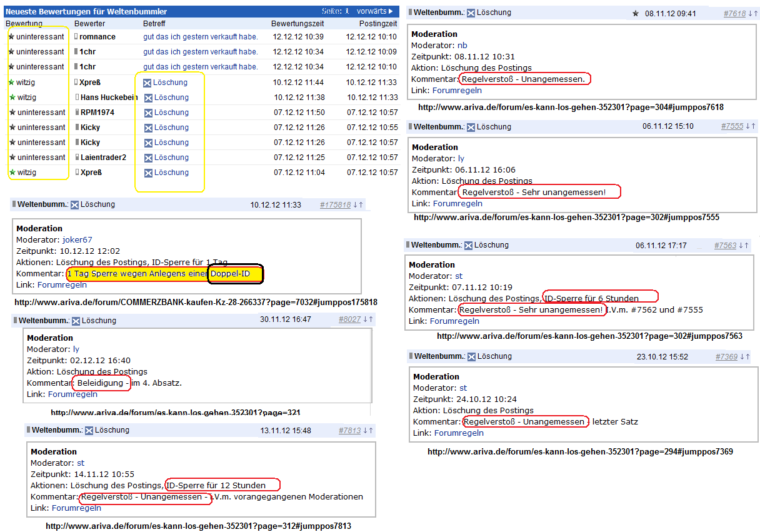The height and width of the screenshot is (532, 760).
Task: Open rater Laientrader2's profile name
Action: (104, 158)
